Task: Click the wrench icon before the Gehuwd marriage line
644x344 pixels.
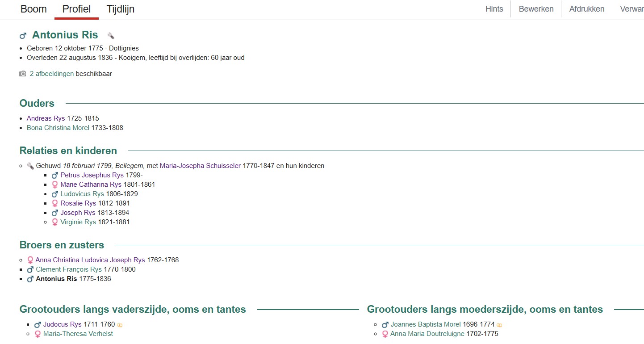Action: [x=30, y=165]
